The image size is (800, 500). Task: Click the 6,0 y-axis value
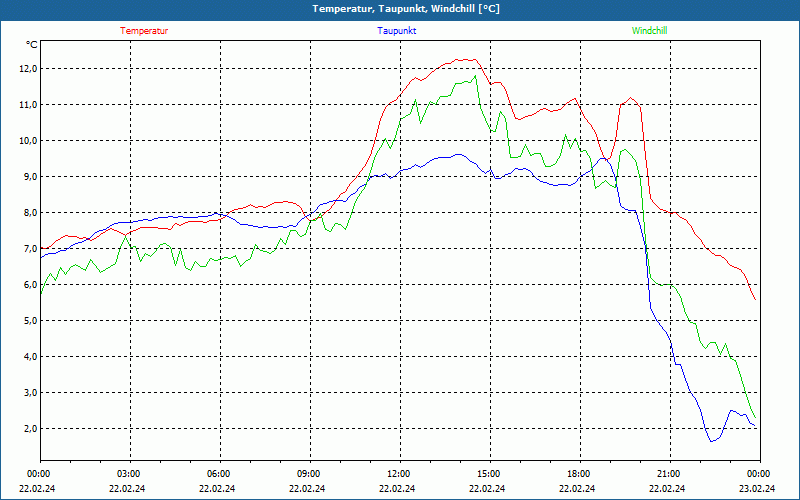(31, 285)
